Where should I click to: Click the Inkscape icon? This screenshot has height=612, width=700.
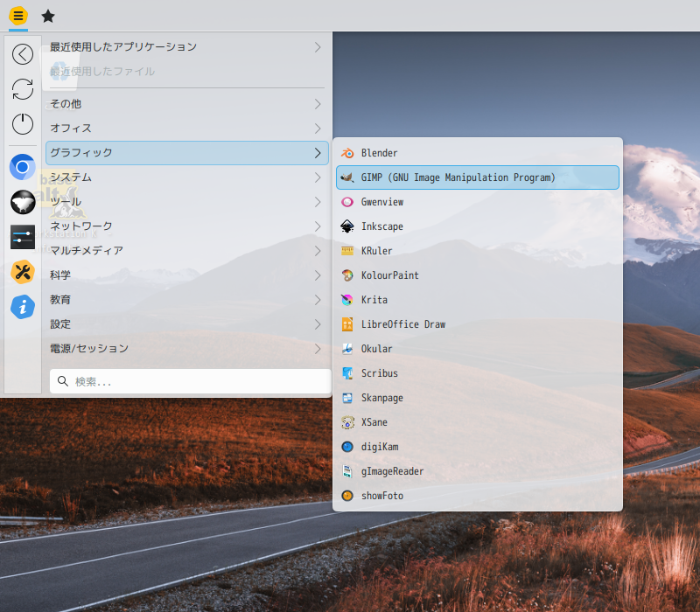pos(347,226)
